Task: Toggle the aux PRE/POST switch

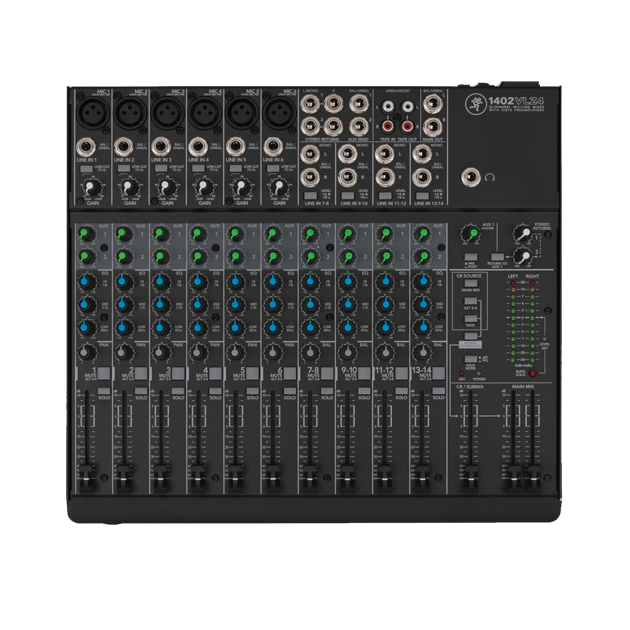Action: 471,257
